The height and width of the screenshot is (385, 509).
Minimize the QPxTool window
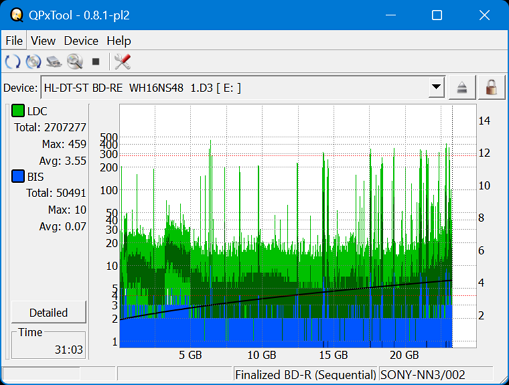[x=391, y=15]
